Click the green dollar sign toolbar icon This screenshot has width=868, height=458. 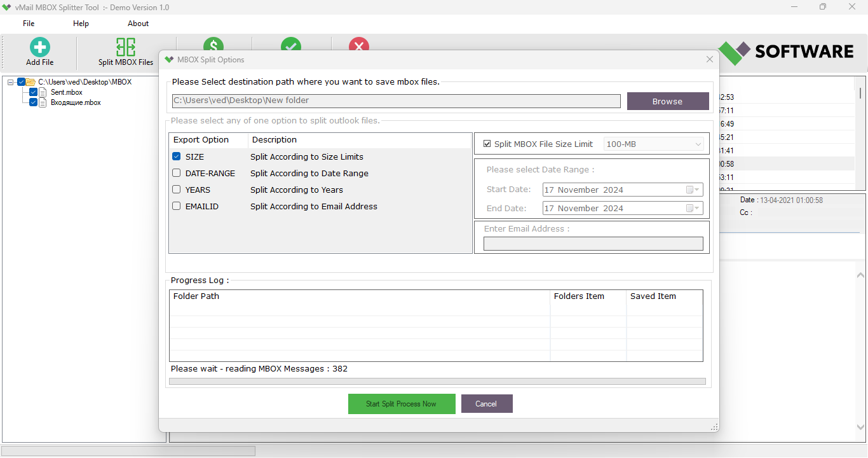(214, 44)
